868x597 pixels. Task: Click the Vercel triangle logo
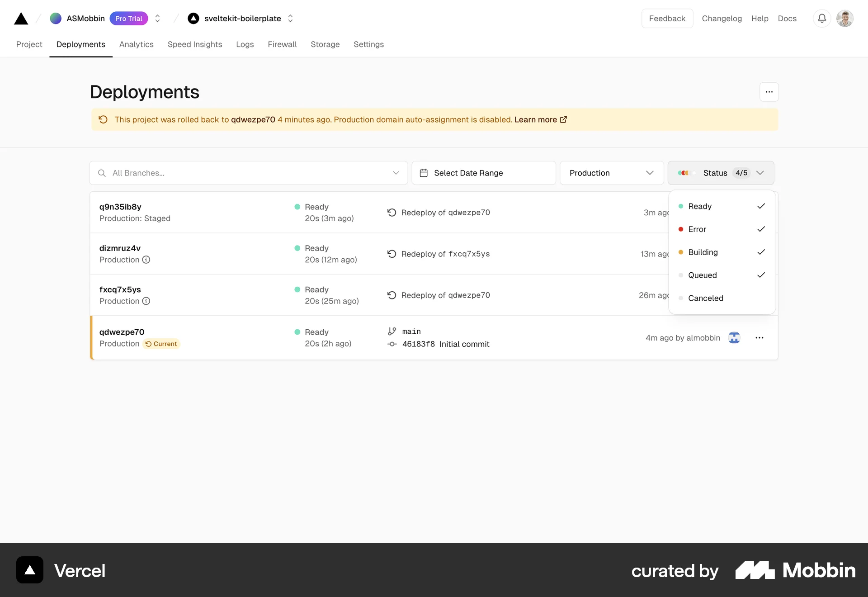[x=21, y=18]
